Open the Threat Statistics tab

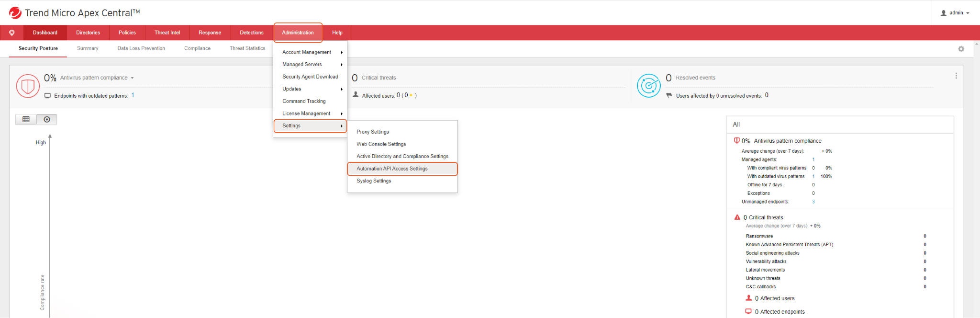(247, 48)
